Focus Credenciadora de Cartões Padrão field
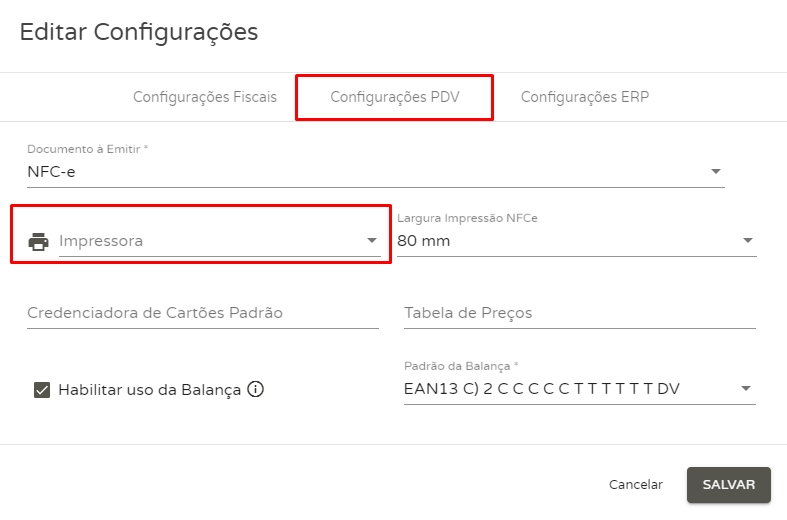This screenshot has width=787, height=520. click(203, 313)
